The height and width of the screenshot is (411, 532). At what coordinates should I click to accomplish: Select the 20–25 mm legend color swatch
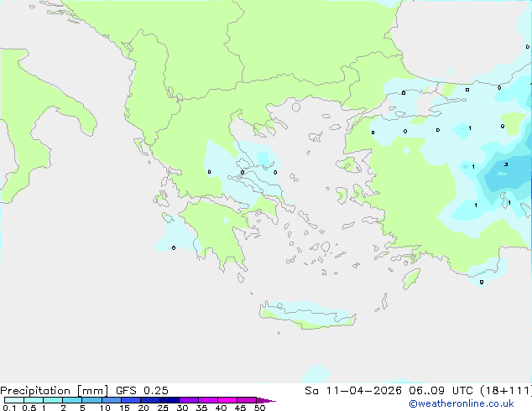[x=150, y=400]
